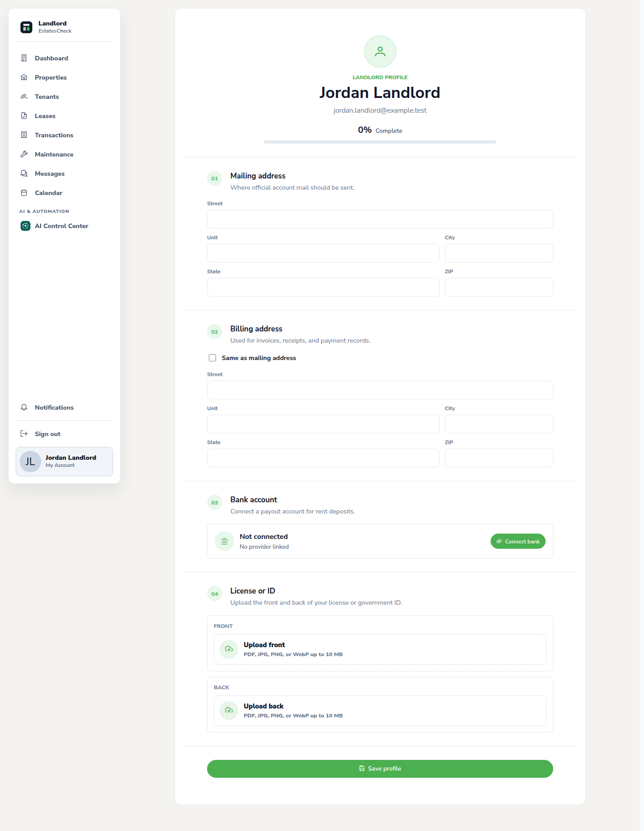This screenshot has width=644, height=831.
Task: Click the 01 step badge
Action: coord(215,178)
